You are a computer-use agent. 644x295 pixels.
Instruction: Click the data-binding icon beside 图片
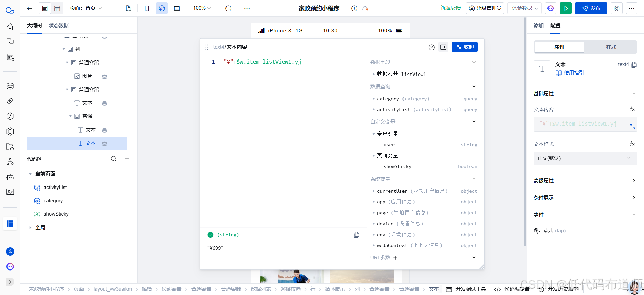click(104, 77)
